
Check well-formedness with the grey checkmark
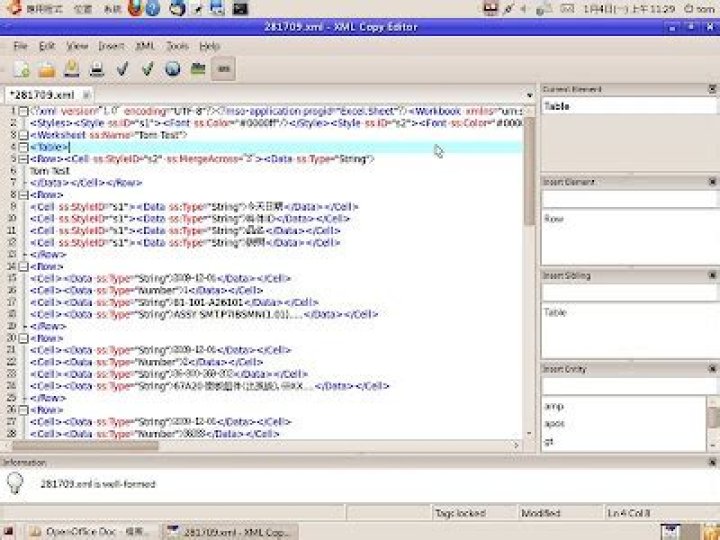tap(122, 69)
